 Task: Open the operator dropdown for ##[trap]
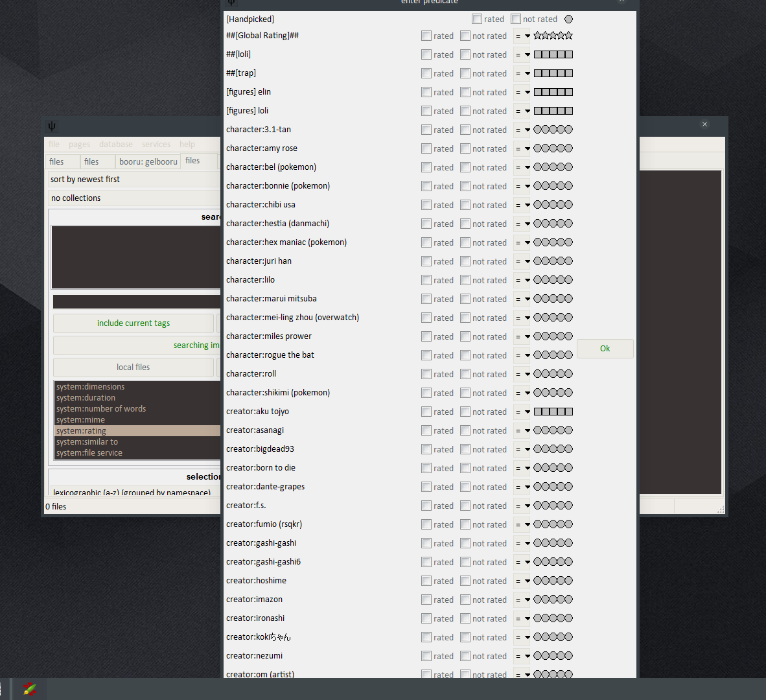(522, 73)
